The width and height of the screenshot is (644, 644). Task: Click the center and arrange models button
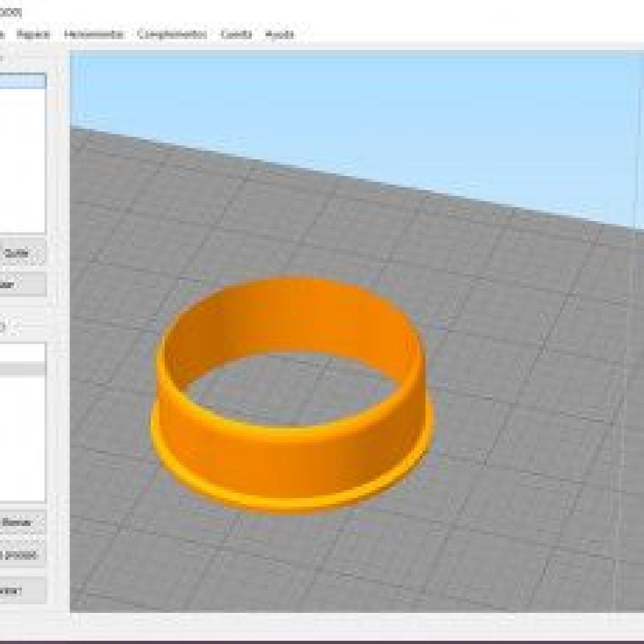[x=21, y=284]
